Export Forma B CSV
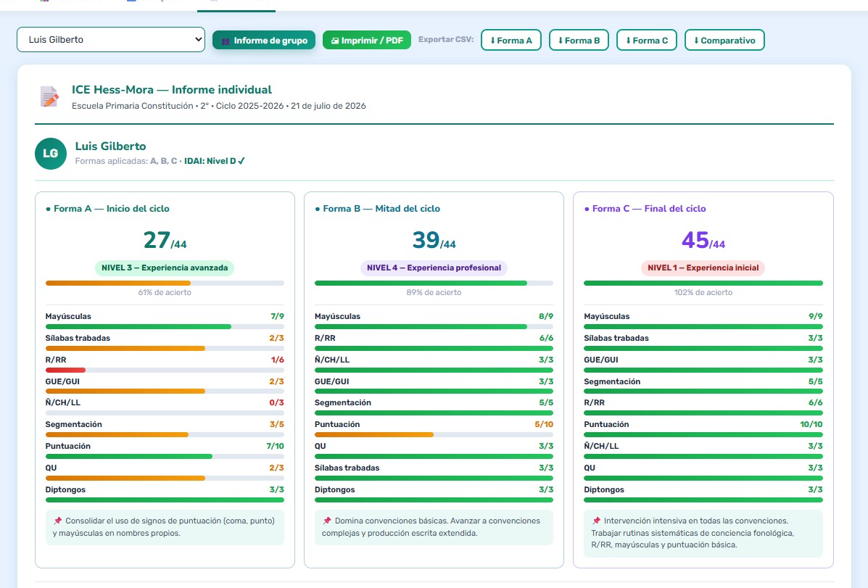 pyautogui.click(x=579, y=41)
